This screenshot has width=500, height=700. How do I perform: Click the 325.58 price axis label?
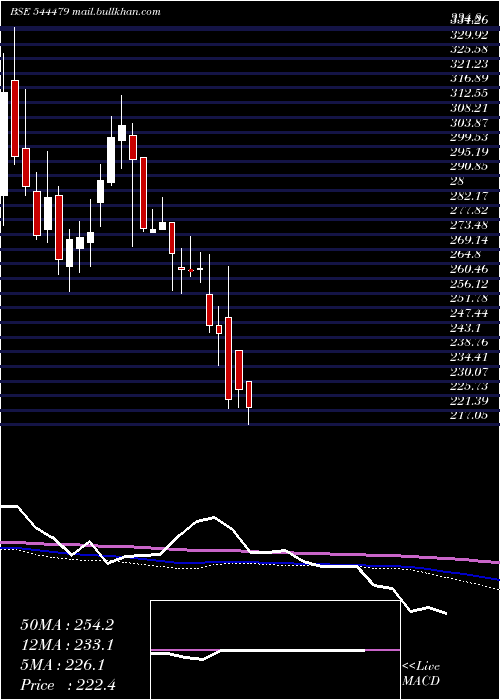[468, 50]
